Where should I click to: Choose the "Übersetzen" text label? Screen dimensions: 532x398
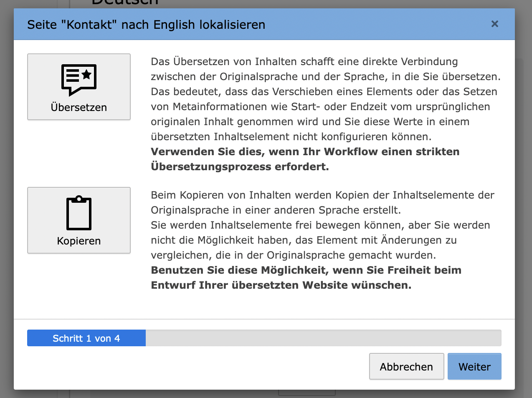coord(79,108)
